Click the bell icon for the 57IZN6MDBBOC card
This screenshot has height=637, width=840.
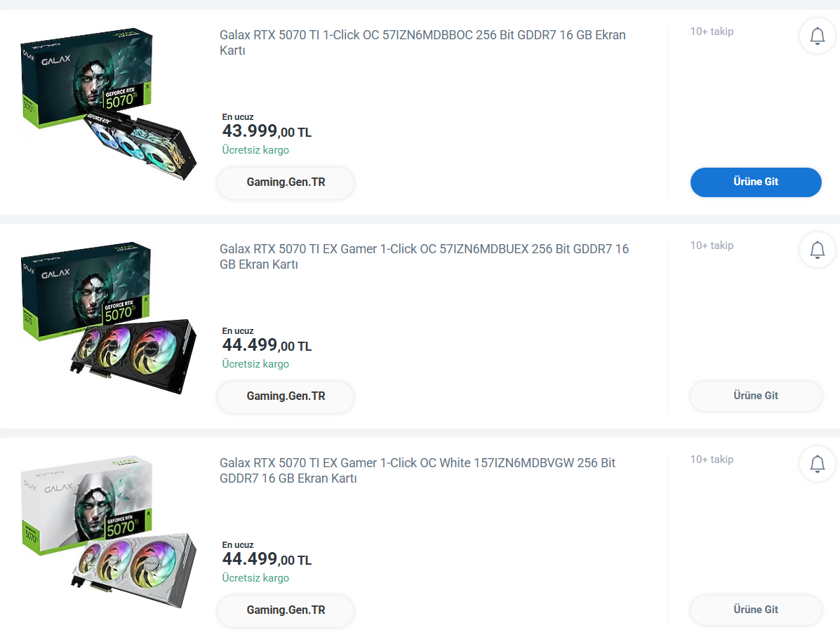coord(817,36)
